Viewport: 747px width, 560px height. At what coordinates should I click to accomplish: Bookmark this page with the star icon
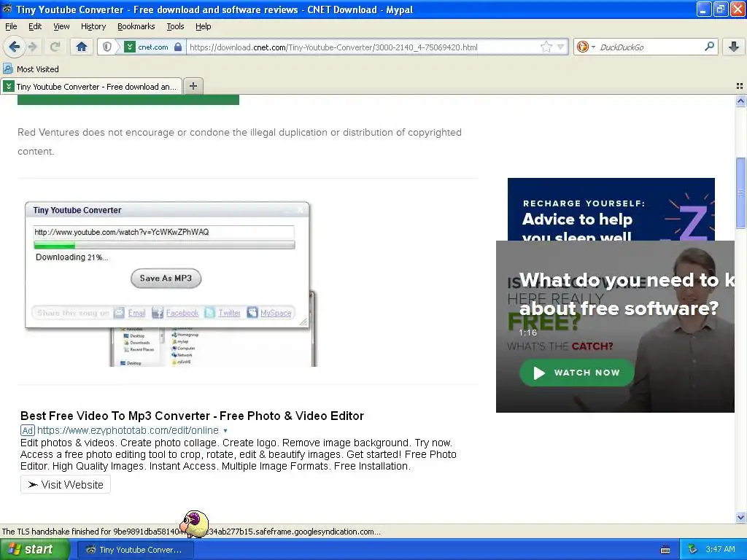click(546, 47)
